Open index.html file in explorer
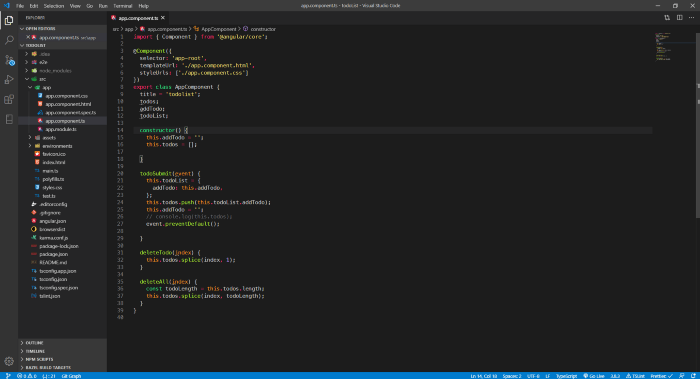Screen dimensions: 700x379 54,162
